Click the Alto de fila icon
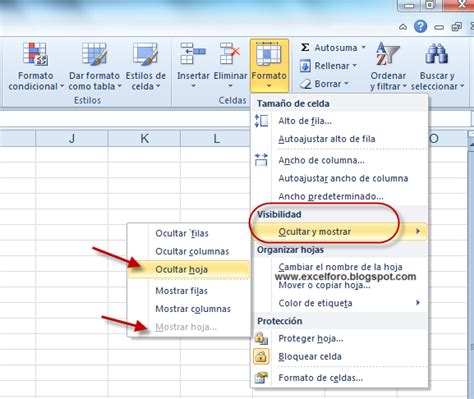The image size is (474, 399). tap(261, 121)
